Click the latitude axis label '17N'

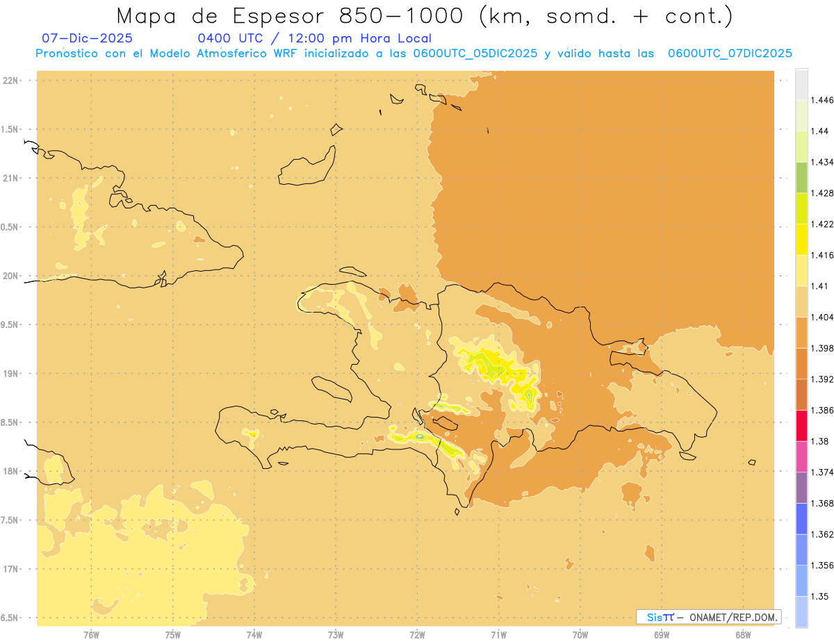pos(10,569)
